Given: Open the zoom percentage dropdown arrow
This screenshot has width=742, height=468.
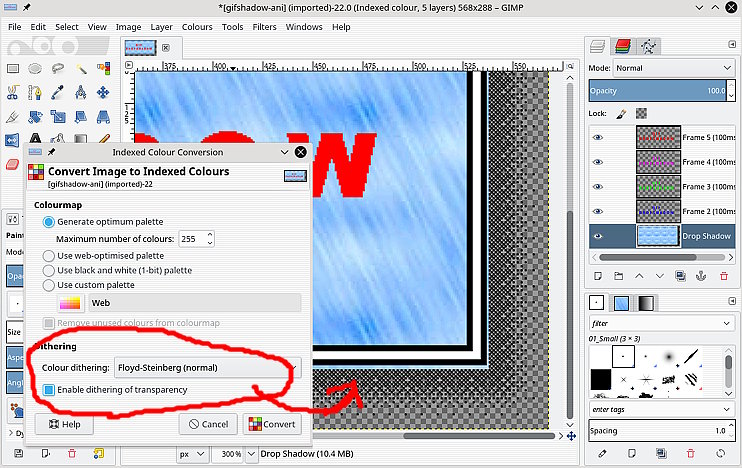Looking at the screenshot, I should pos(251,454).
